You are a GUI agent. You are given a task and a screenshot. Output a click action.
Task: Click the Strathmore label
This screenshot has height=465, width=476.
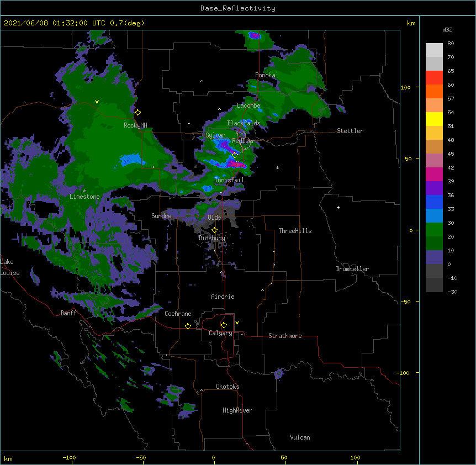pyautogui.click(x=285, y=336)
